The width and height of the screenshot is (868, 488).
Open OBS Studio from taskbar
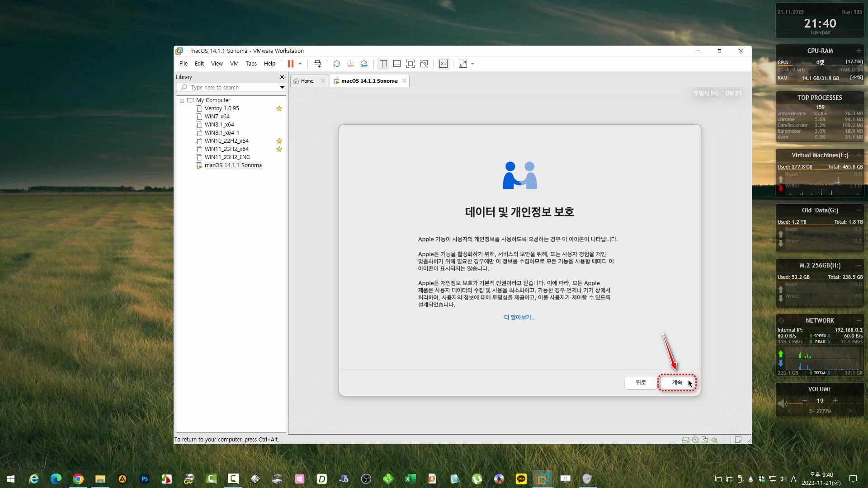click(366, 479)
